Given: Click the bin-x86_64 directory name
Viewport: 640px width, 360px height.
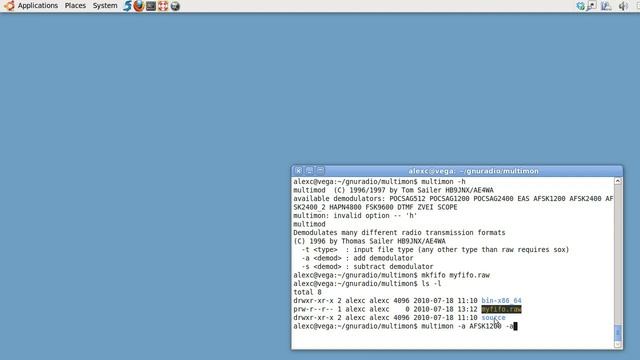Looking at the screenshot, I should click(x=501, y=301).
